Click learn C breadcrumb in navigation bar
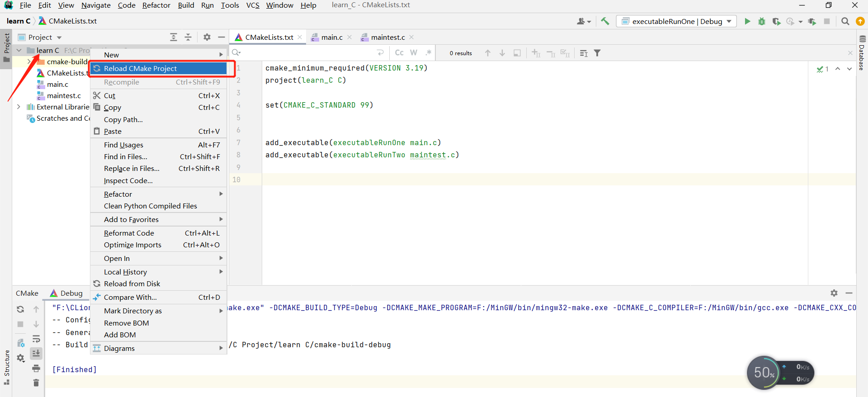The height and width of the screenshot is (397, 868). click(x=18, y=21)
